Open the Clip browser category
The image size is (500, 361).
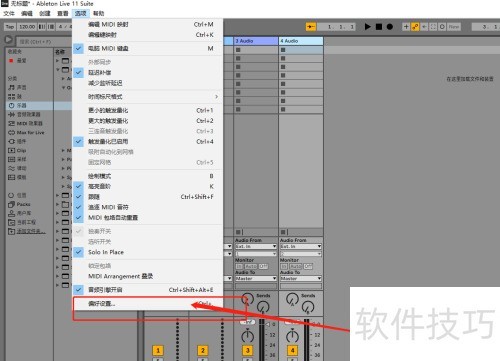[x=17, y=150]
